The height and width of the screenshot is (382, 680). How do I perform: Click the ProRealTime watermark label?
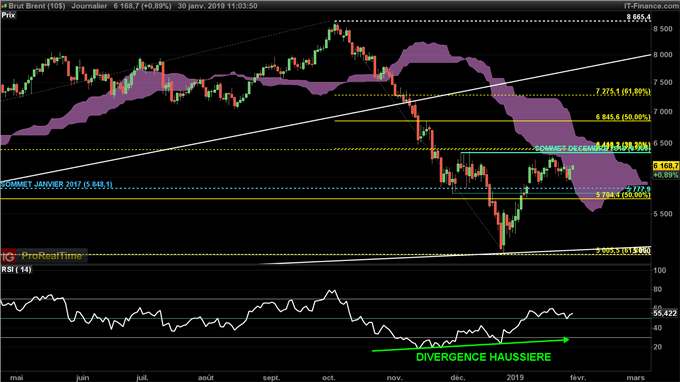52,256
